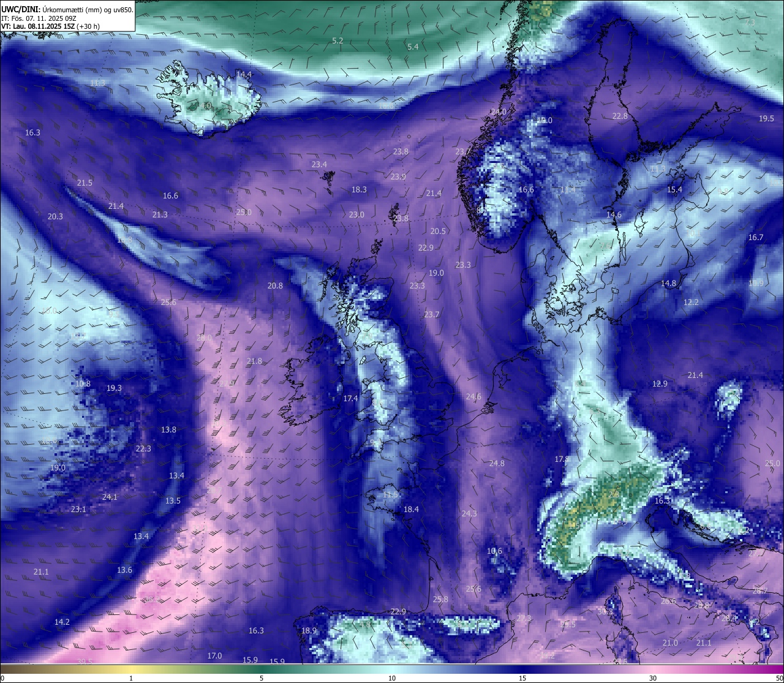Click the map value '14.8'
The width and height of the screenshot is (784, 683).
pos(668,283)
